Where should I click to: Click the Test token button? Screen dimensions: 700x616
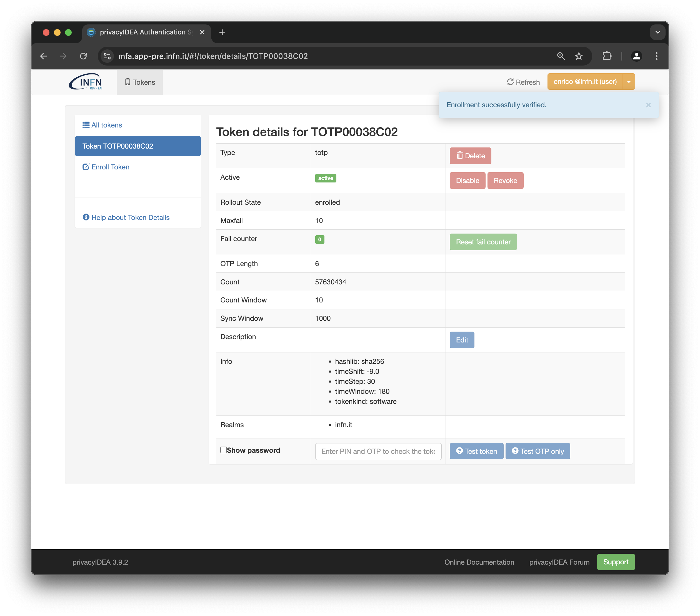coord(477,451)
